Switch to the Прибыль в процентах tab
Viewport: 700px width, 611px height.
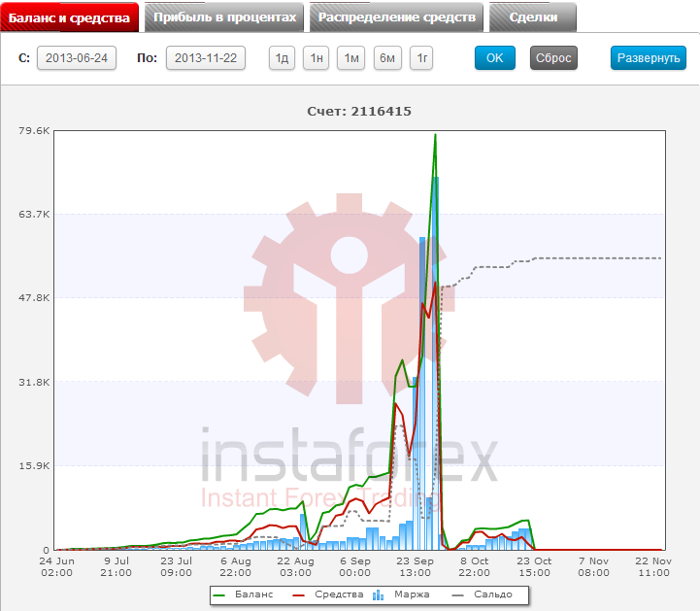(224, 17)
